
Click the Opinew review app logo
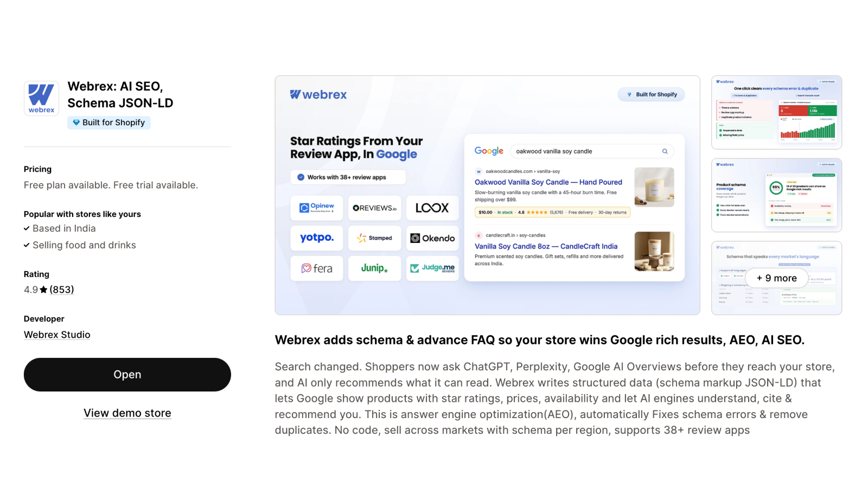(317, 208)
